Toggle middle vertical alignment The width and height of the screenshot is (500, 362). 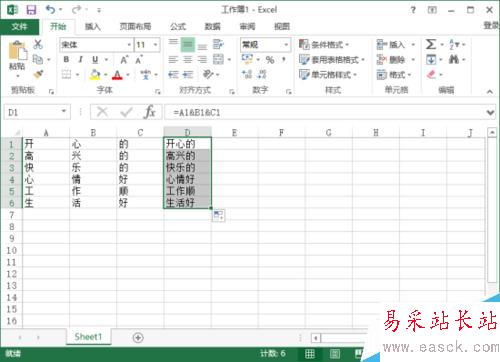188,44
